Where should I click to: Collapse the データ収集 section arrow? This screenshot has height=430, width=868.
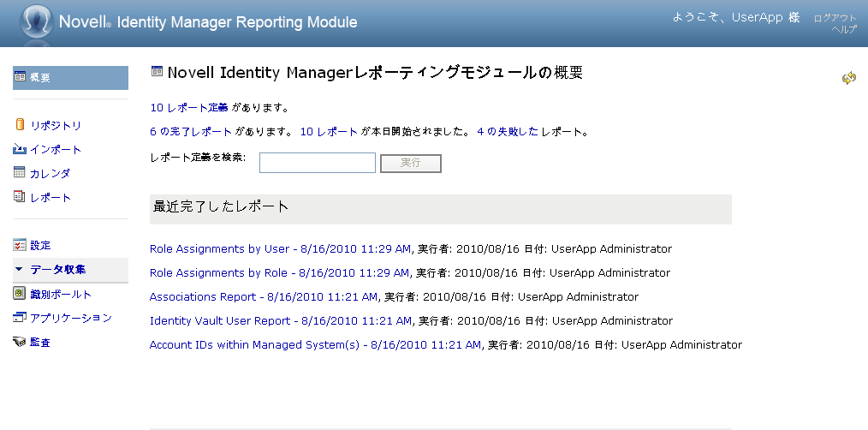(19, 269)
